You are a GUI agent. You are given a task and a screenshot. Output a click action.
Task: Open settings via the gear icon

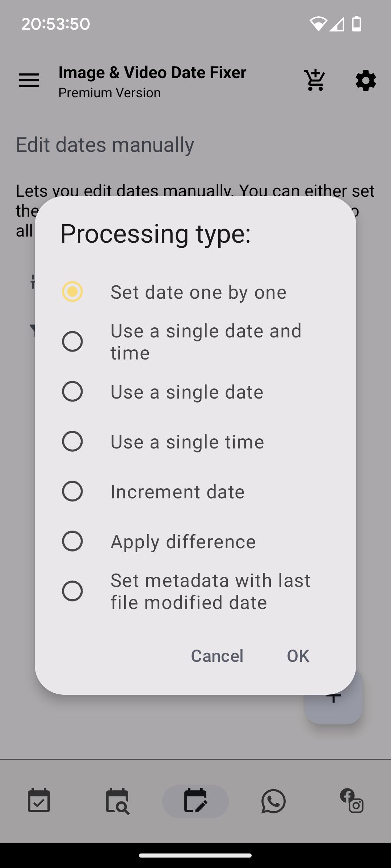(x=365, y=80)
